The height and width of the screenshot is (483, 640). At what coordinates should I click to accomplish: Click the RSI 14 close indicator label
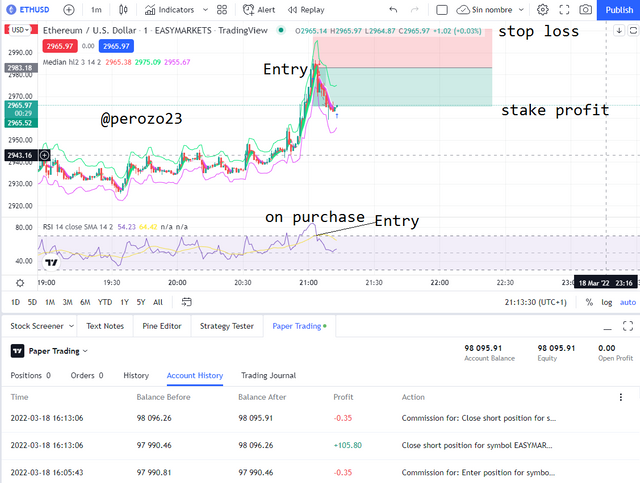tap(78, 227)
